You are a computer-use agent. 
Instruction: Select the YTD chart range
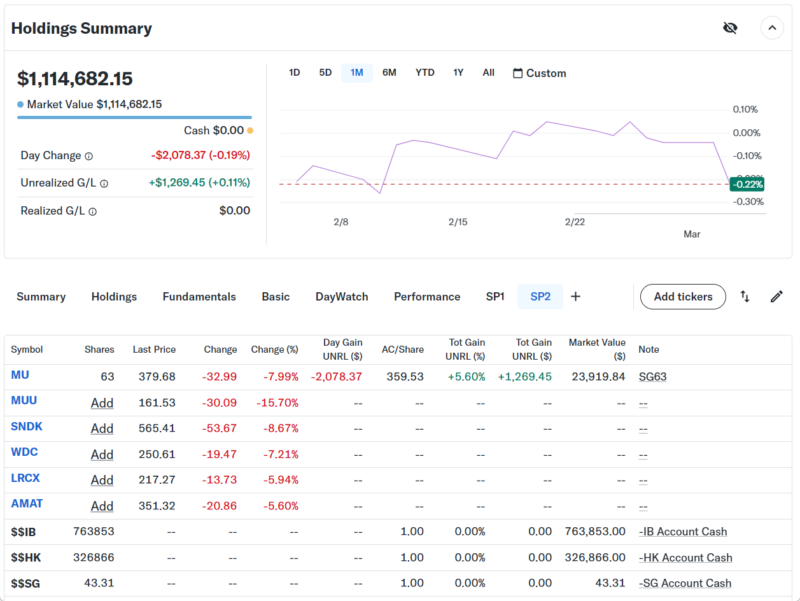425,73
